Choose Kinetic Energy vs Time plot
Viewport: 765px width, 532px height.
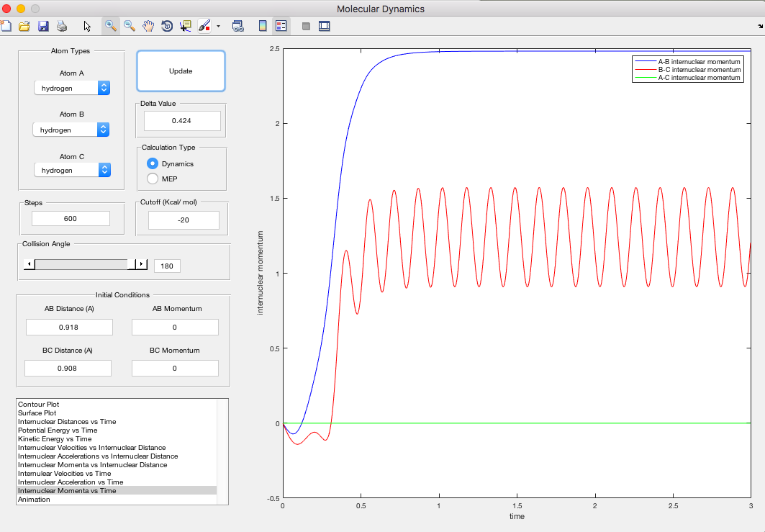(x=55, y=439)
